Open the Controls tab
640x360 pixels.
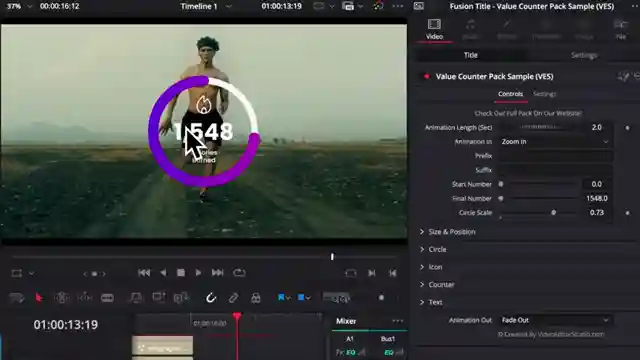[510, 94]
